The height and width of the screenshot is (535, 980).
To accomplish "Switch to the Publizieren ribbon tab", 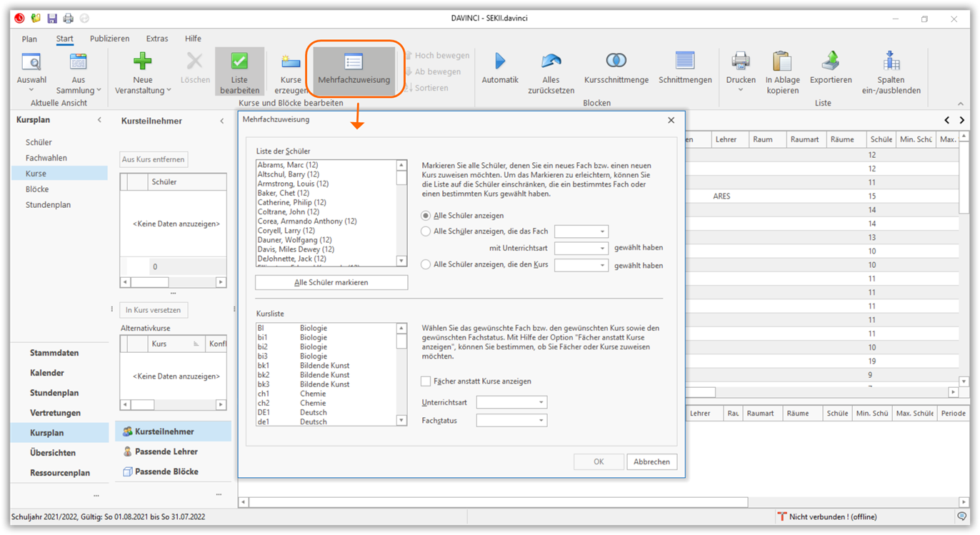I will [x=109, y=39].
